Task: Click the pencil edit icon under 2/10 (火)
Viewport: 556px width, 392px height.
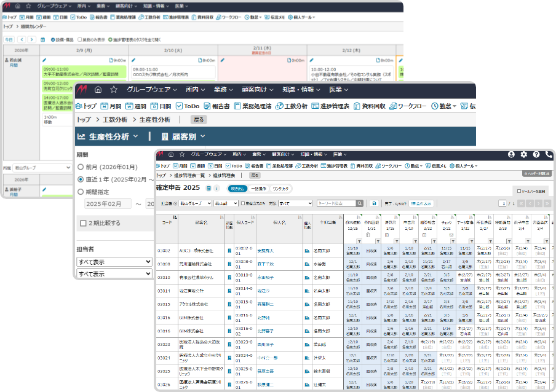Action: click(x=132, y=60)
